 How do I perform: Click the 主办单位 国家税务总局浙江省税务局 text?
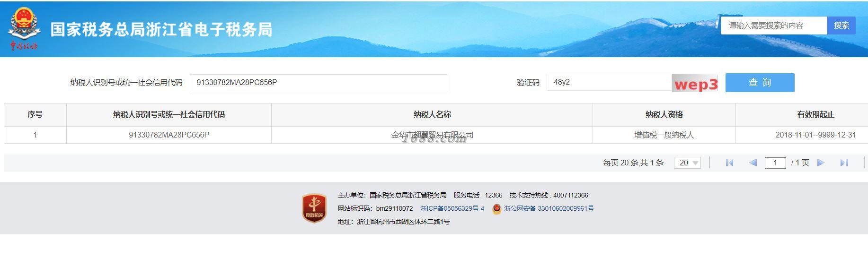(392, 195)
